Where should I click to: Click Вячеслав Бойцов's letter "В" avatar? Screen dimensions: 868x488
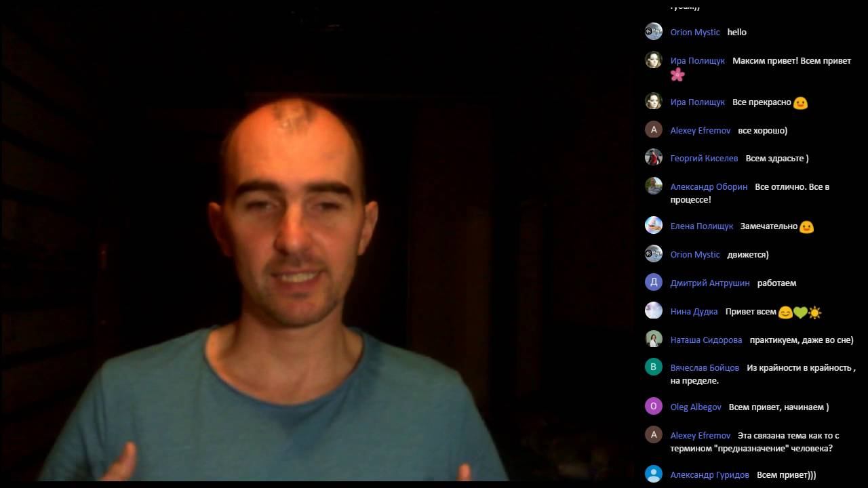[x=653, y=367]
